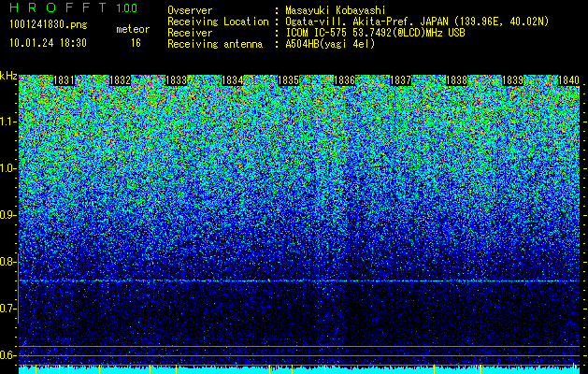Image resolution: width=588 pixels, height=374 pixels.
Task: Click the 1833 time marker
Action: pyautogui.click(x=177, y=80)
